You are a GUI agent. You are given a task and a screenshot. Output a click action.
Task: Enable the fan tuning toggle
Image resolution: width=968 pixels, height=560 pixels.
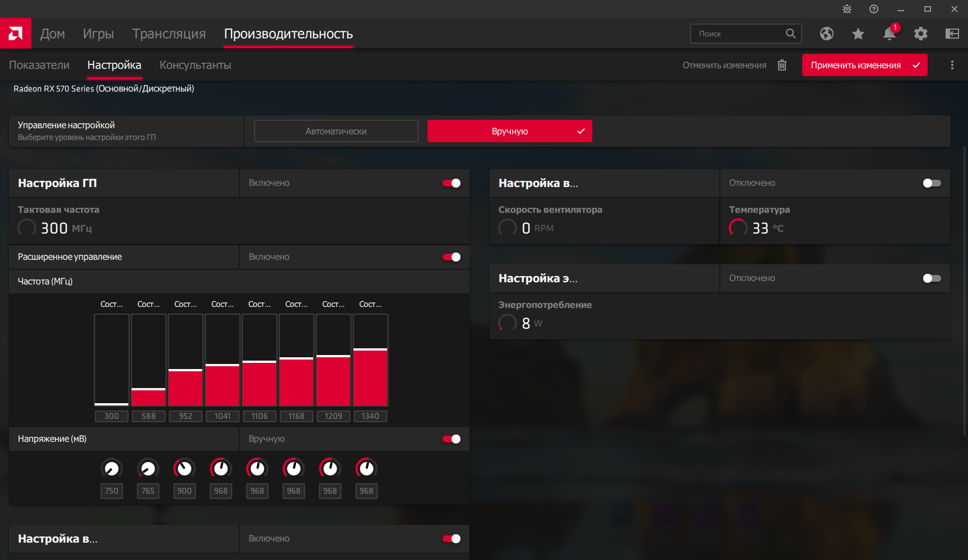tap(932, 183)
